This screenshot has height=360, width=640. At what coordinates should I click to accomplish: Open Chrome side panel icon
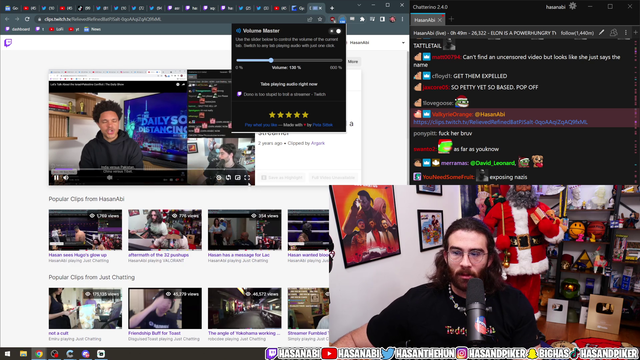click(382, 19)
